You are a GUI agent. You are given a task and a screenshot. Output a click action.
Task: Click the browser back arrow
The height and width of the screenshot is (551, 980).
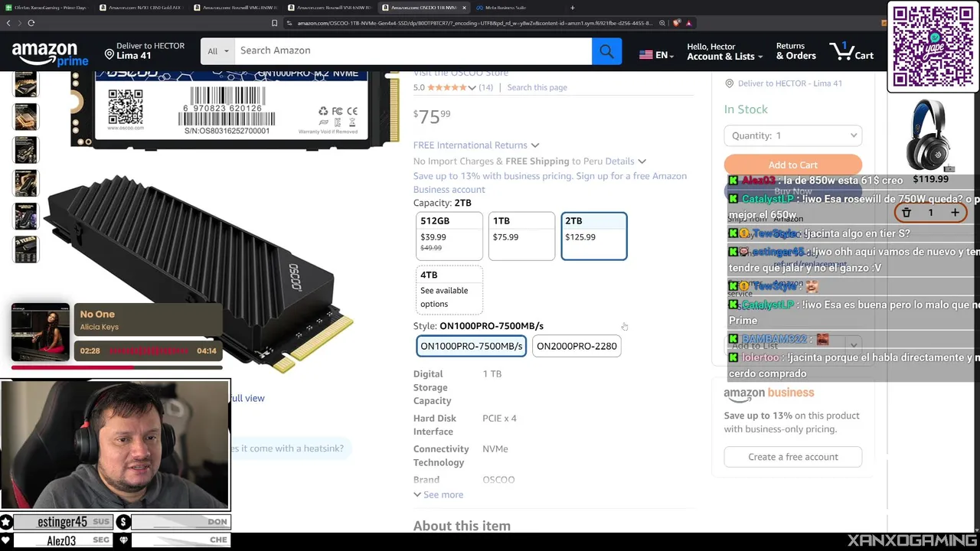[8, 23]
